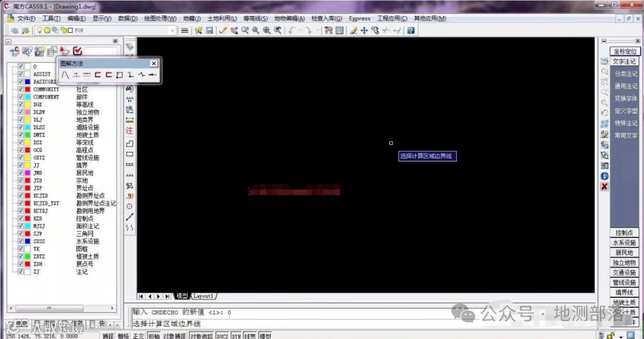
Task: Toggle checkbox for layer ZDH
Action: pos(20,264)
